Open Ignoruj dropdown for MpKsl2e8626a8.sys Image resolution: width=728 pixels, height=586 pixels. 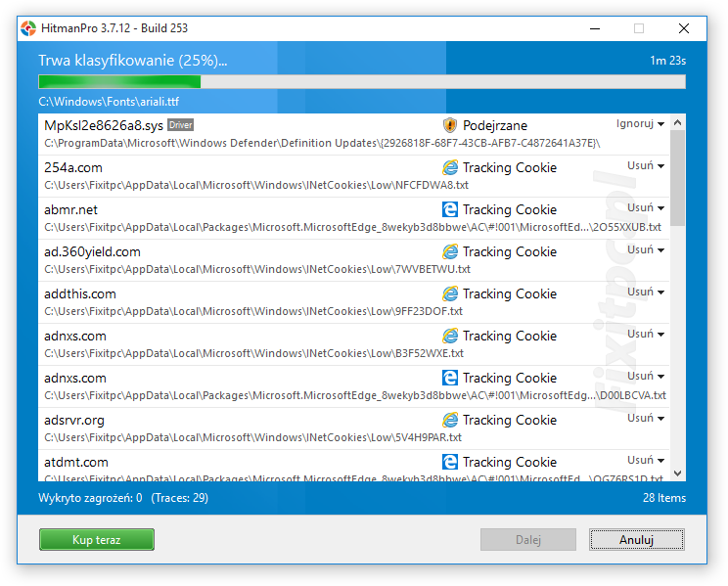tap(640, 123)
